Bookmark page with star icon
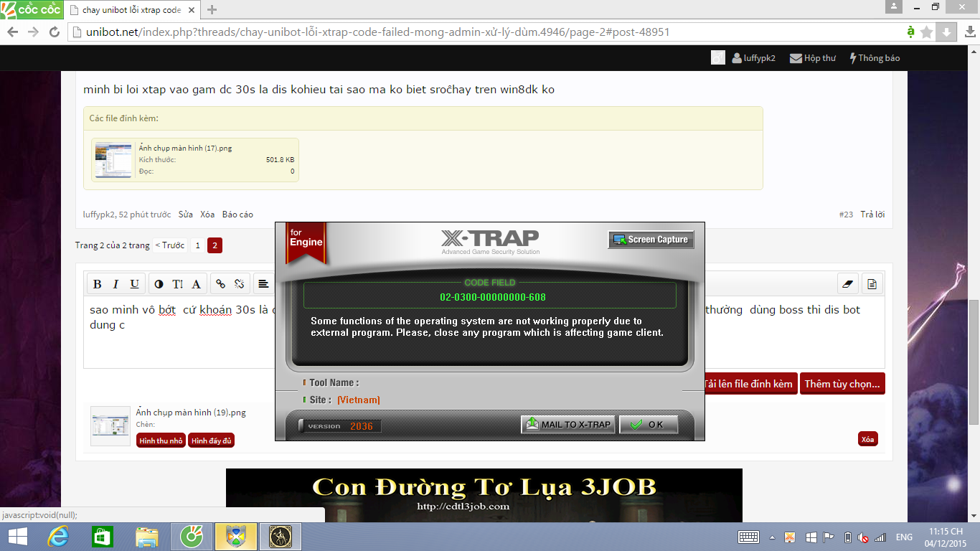This screenshot has width=980, height=551. point(927,32)
